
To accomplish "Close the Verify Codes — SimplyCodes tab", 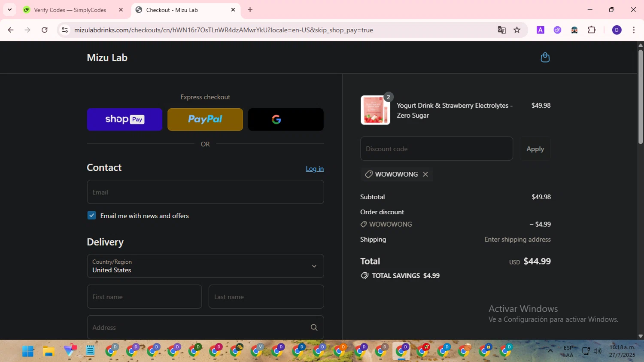I will point(121,10).
